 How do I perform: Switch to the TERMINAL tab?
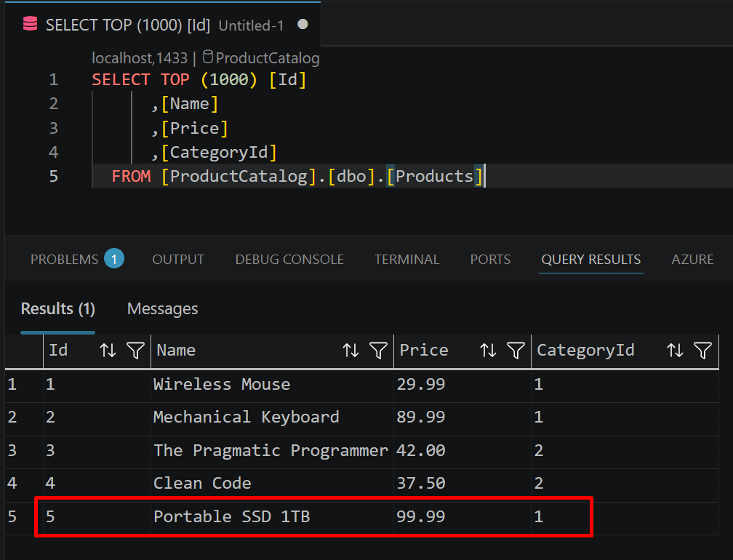pos(406,260)
